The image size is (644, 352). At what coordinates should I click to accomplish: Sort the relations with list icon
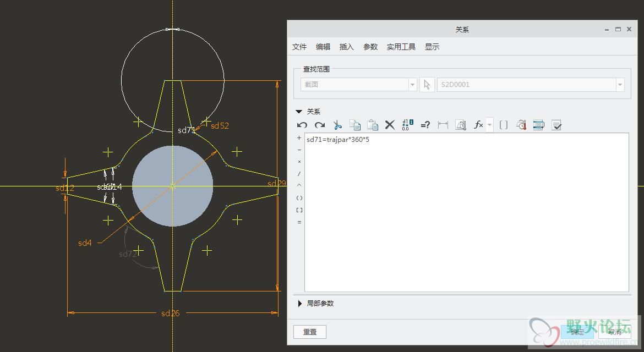click(x=538, y=125)
